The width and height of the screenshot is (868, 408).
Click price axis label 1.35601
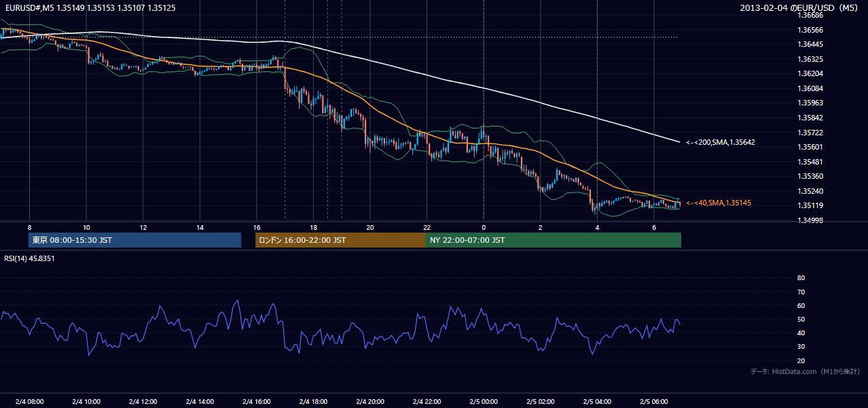point(811,147)
